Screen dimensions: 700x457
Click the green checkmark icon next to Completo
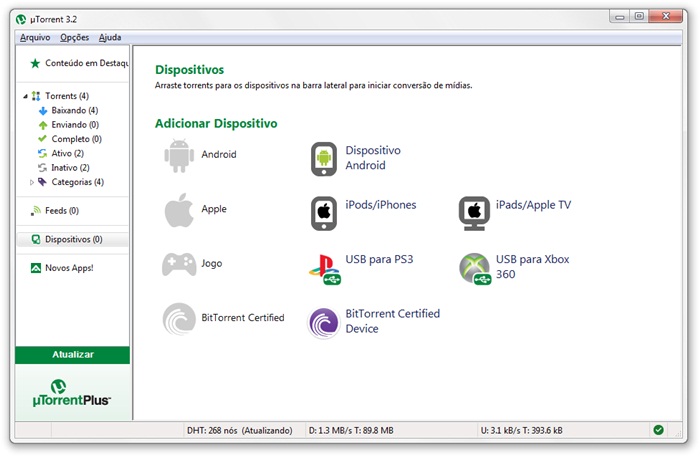coord(42,139)
